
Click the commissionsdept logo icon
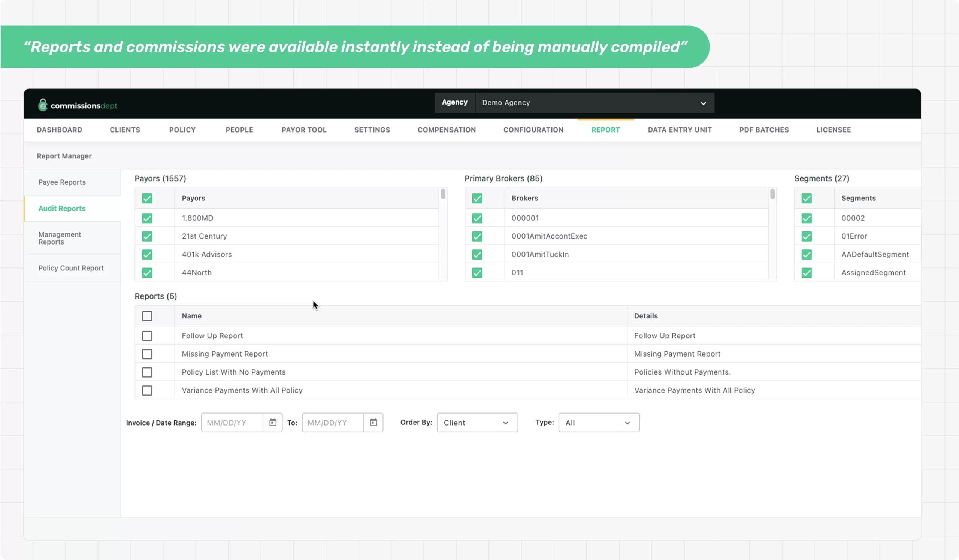[x=43, y=105]
